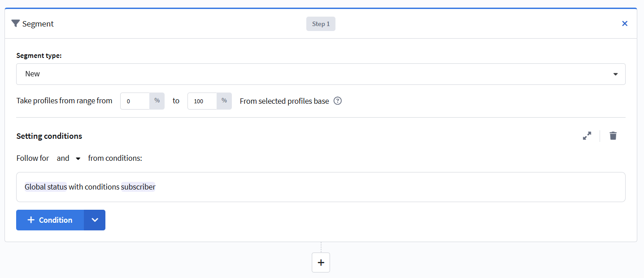Click the subscriber condition value tag
644x278 pixels.
(x=138, y=187)
